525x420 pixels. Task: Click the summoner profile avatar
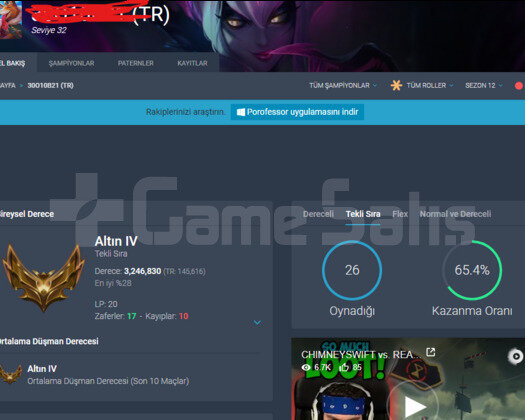tap(11, 19)
